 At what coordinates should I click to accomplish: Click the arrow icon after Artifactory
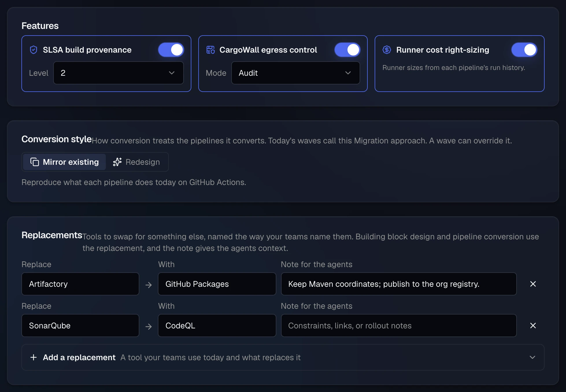149,285
